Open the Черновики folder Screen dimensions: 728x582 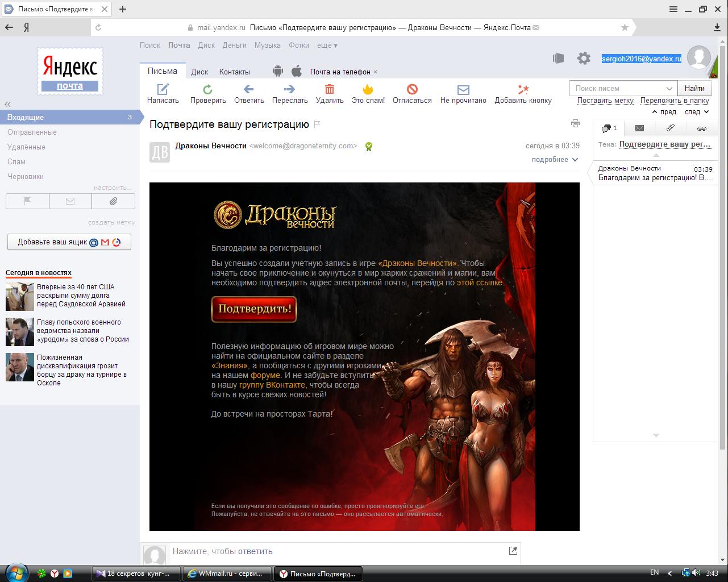point(26,176)
